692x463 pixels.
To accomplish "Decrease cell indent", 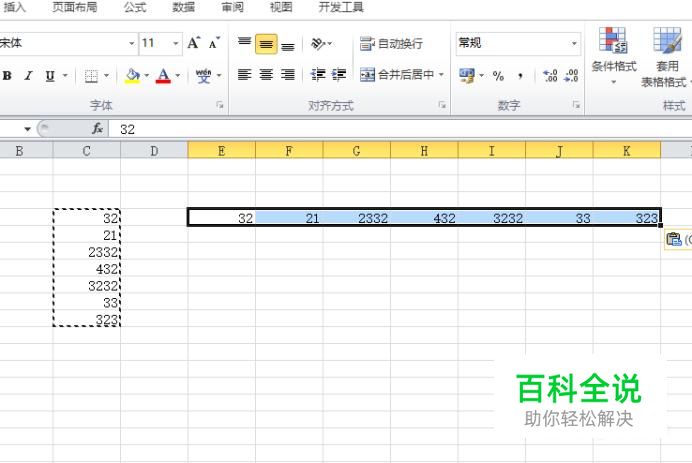I will point(318,75).
